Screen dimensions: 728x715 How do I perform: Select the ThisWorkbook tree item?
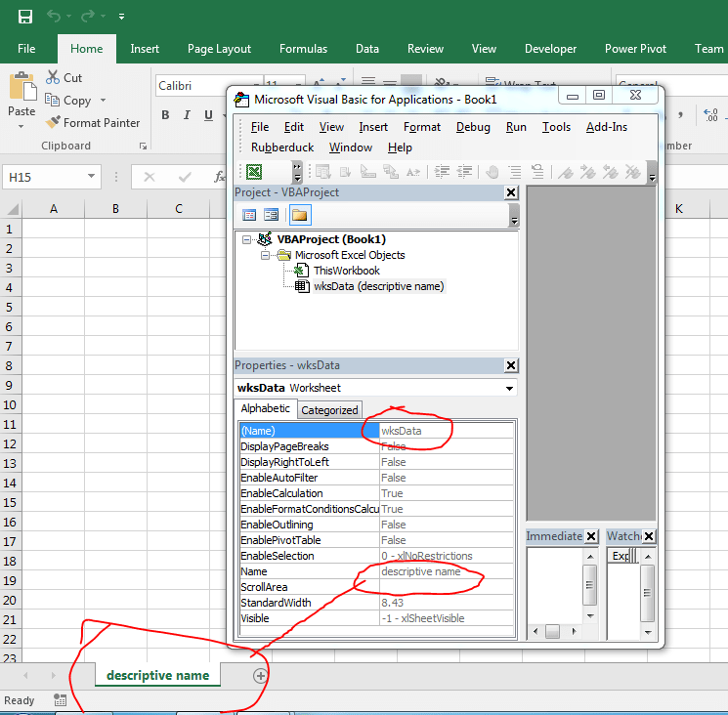pyautogui.click(x=347, y=271)
